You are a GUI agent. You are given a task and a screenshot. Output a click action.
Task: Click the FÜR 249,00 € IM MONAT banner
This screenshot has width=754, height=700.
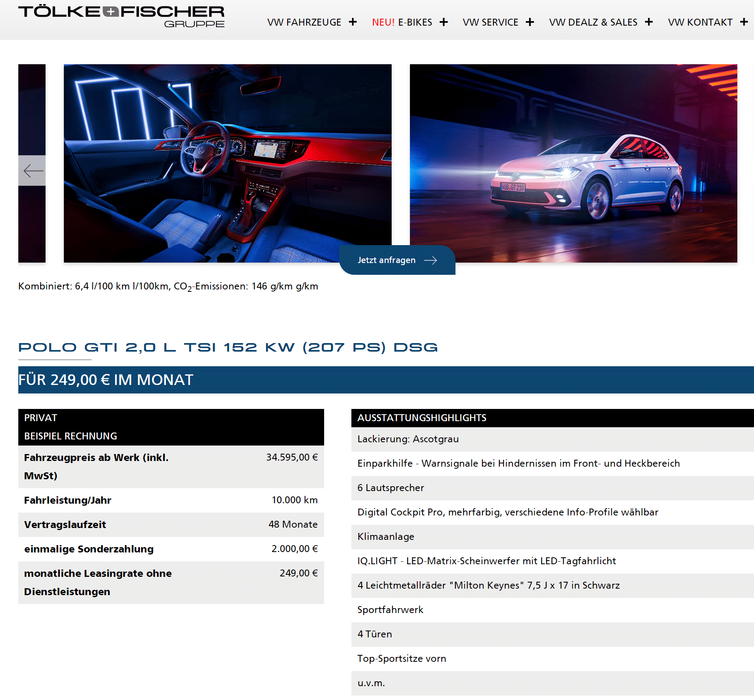tap(386, 380)
